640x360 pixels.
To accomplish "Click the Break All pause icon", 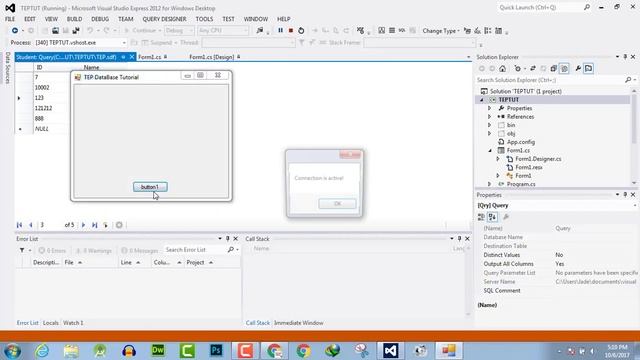I will 280,31.
